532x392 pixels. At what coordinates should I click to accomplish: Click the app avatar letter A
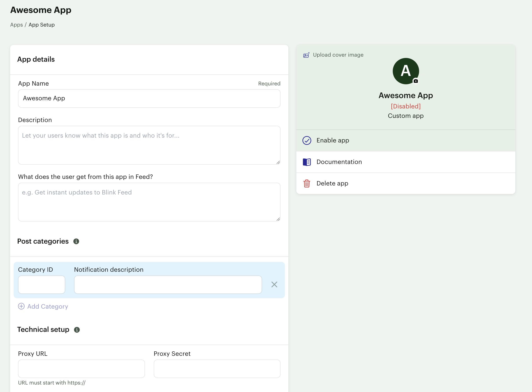pos(406,71)
